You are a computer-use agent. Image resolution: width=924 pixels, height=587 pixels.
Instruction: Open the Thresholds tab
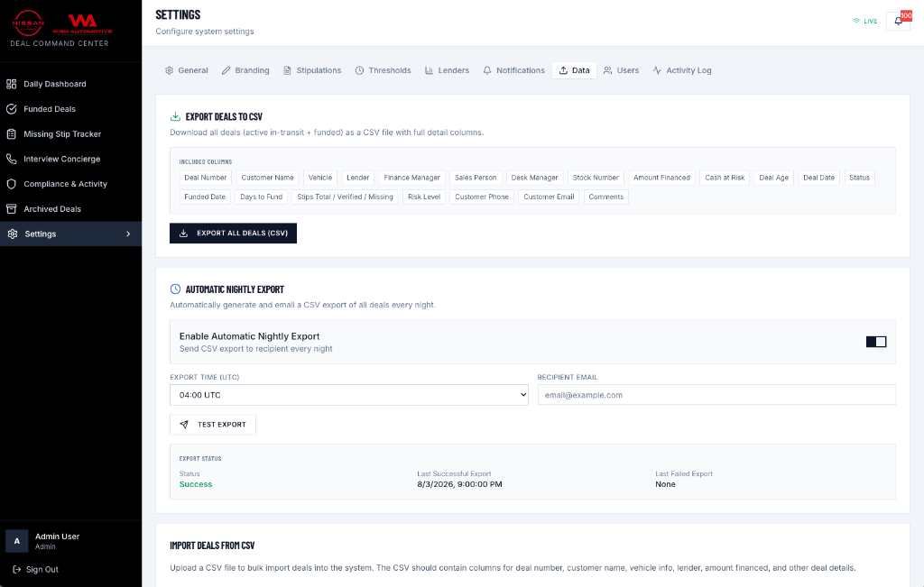coord(383,70)
